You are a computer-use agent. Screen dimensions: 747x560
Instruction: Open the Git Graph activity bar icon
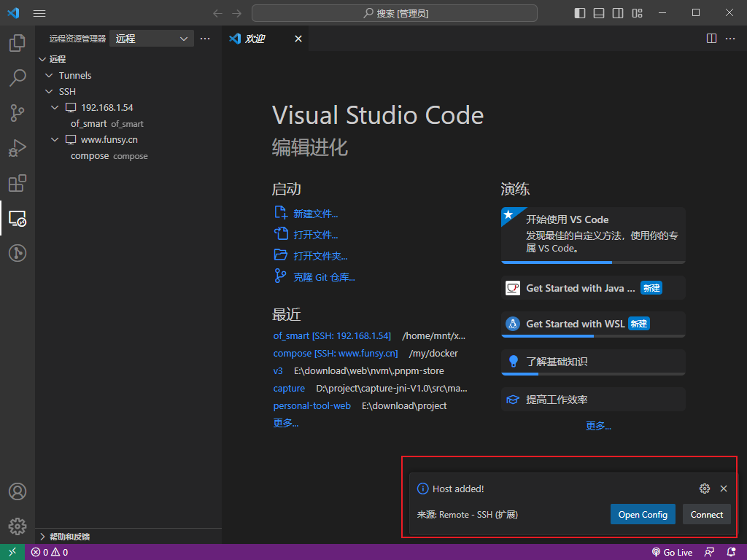click(x=18, y=253)
